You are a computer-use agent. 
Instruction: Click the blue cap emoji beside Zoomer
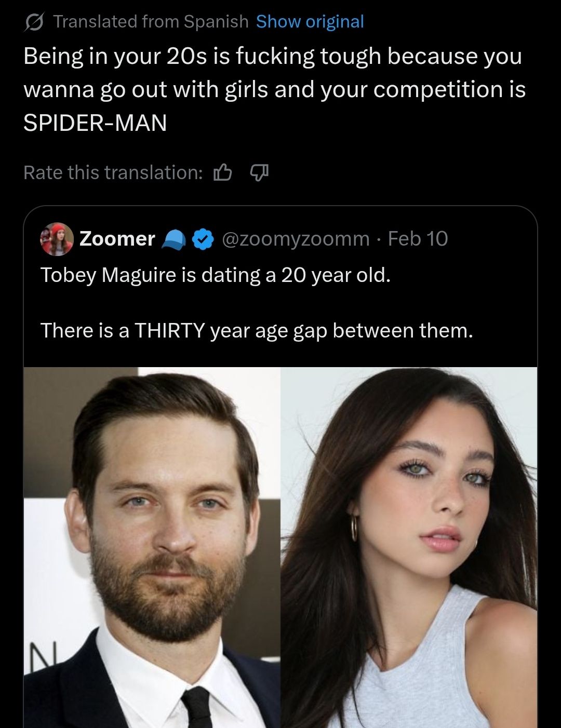click(x=174, y=239)
